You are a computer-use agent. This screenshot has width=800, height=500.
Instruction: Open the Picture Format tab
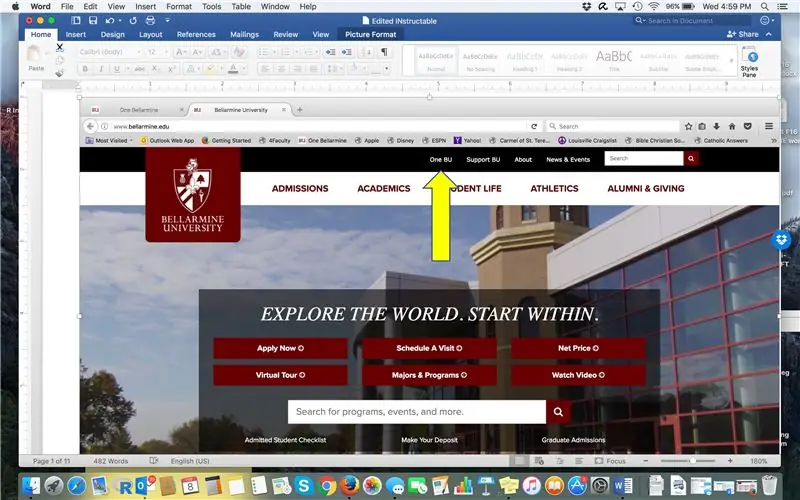pos(370,34)
